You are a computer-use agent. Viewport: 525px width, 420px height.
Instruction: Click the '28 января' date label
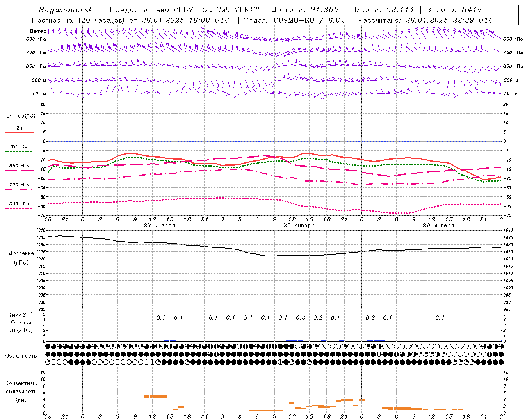coord(299,226)
